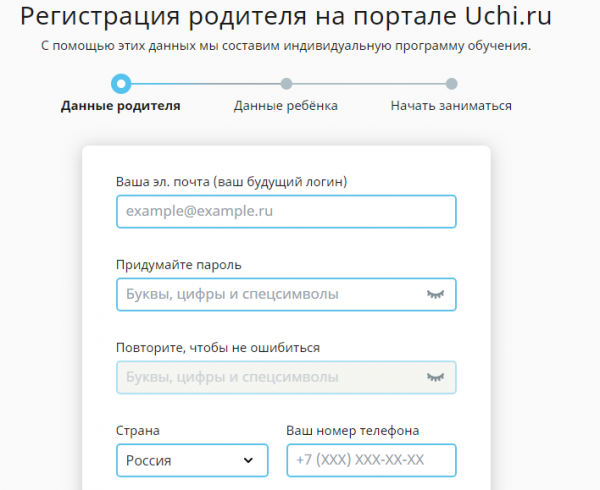
Task: Toggle eye icon in the repeat password field
Action: pos(435,377)
